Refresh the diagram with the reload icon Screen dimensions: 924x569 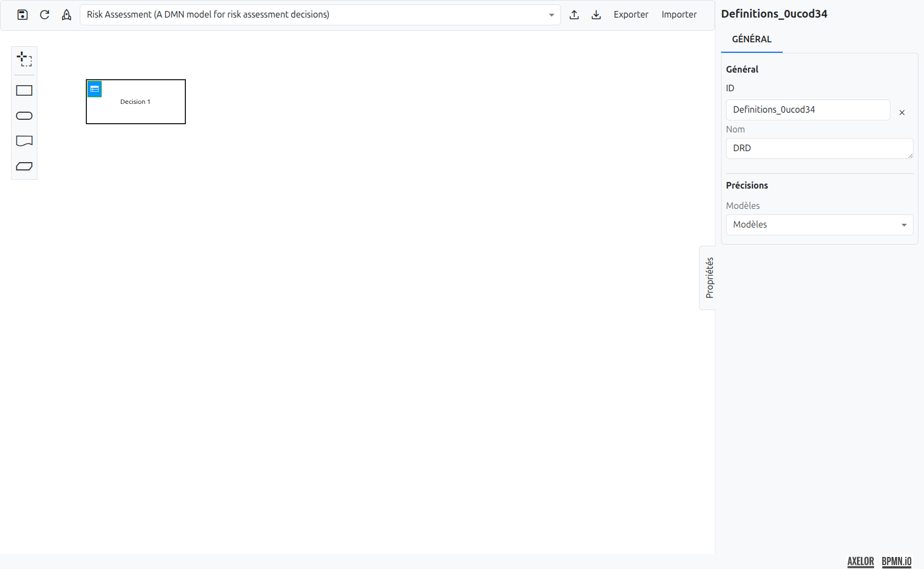45,15
